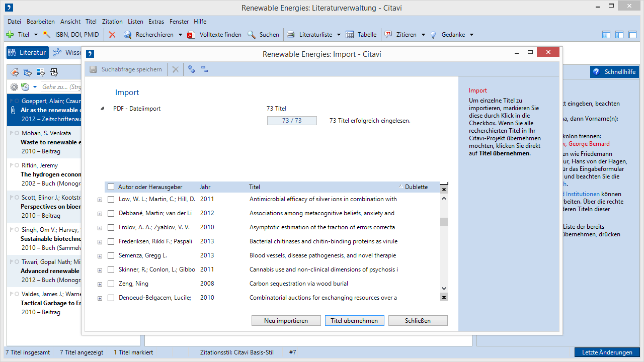Click the 73 / 73 import progress bar
Viewport: 644px width, 362px height.
click(x=292, y=121)
